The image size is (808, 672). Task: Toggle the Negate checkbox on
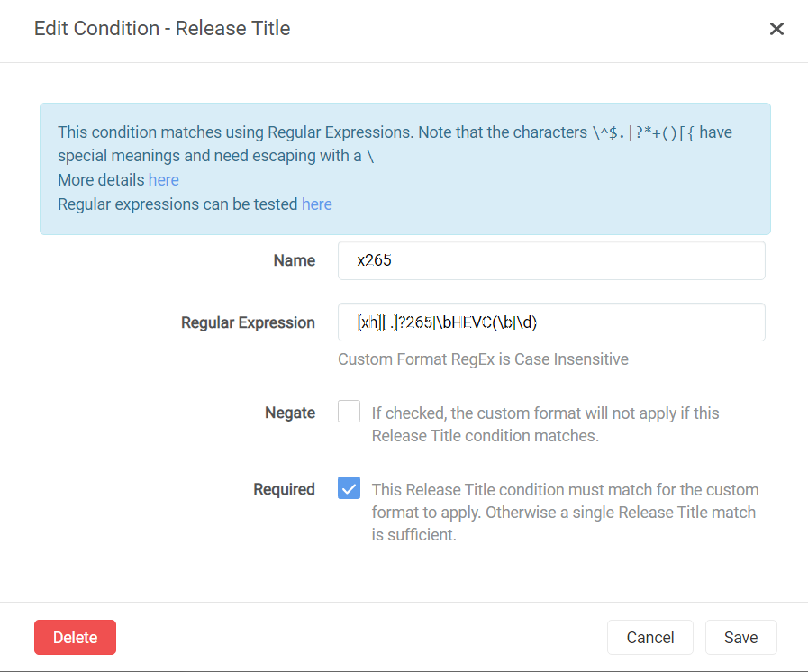click(x=349, y=411)
